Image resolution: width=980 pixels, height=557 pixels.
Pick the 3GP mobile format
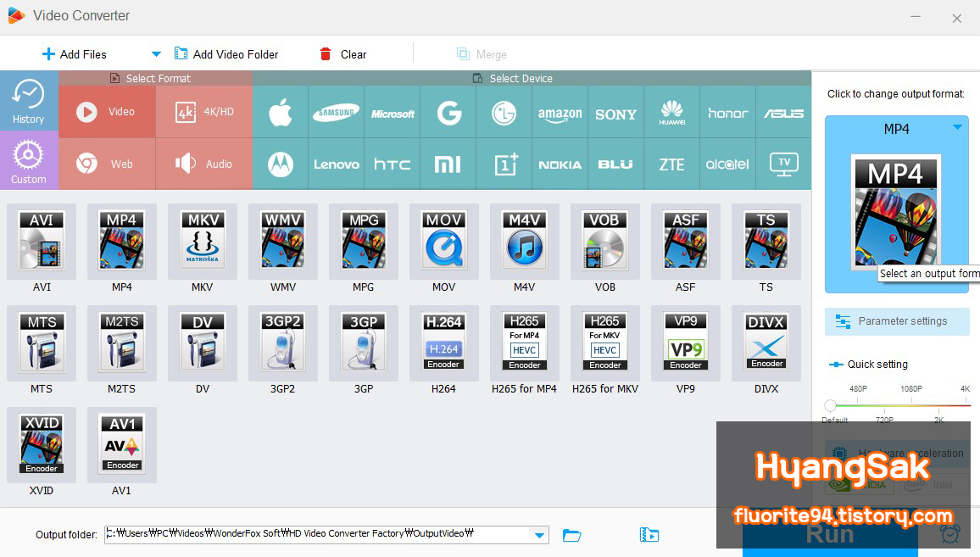click(x=364, y=343)
